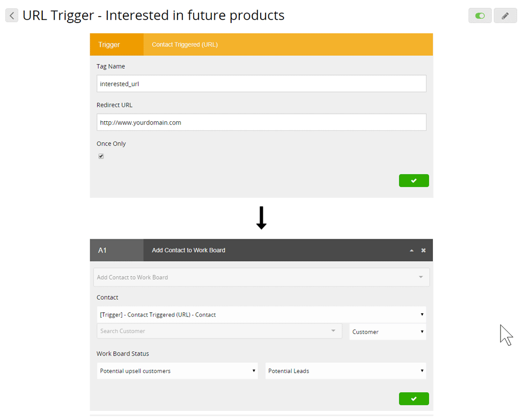Open the Search Customer combo box

(219, 331)
